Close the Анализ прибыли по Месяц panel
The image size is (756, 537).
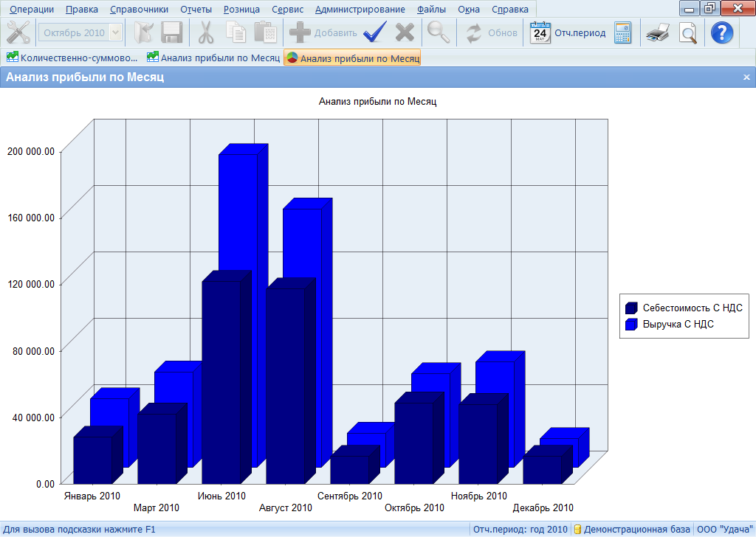(x=746, y=77)
